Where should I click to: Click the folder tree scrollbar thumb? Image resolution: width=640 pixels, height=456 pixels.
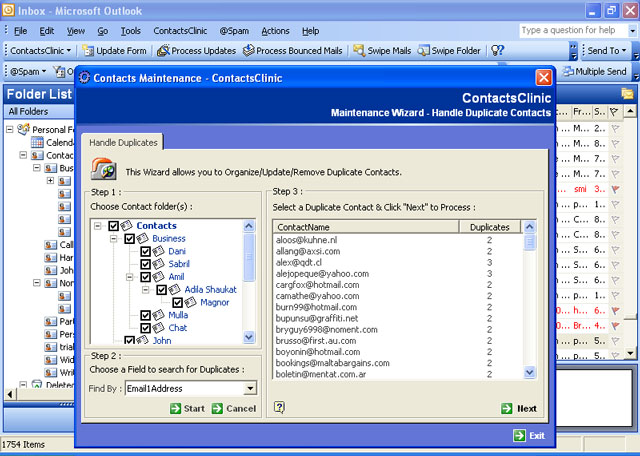pos(249,257)
